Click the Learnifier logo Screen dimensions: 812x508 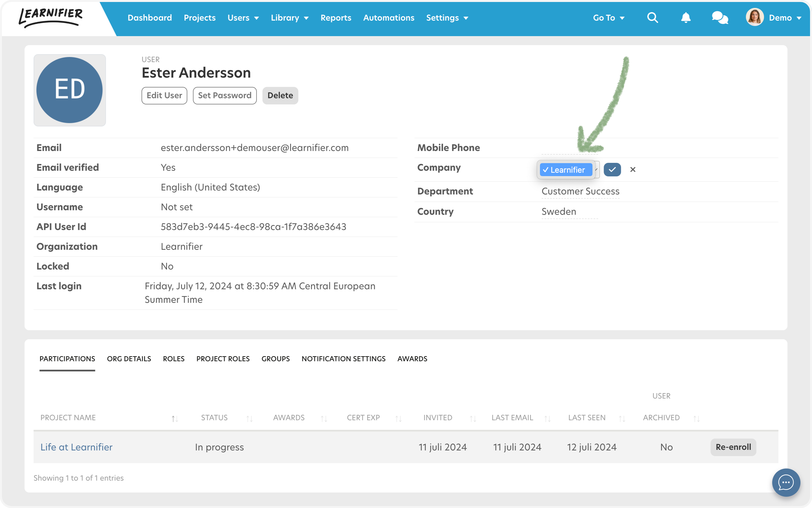click(51, 17)
